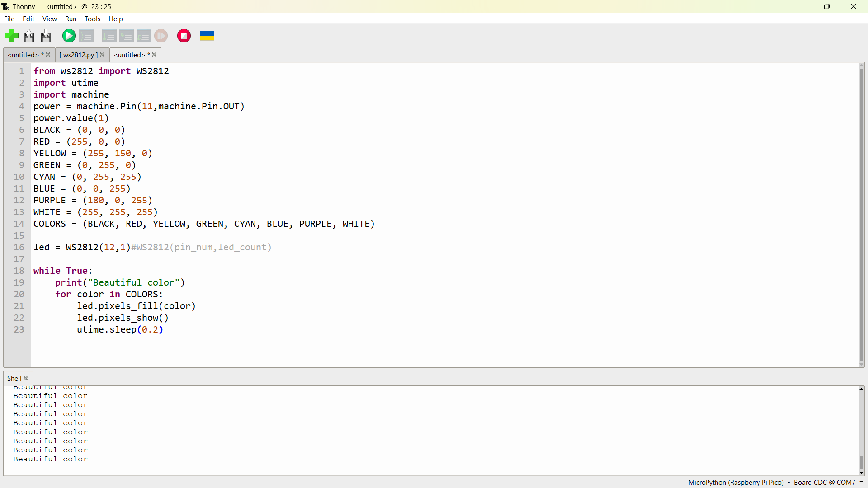Click the Shell vertical scrollbar down arrow
Screen dimensions: 868x488
[x=862, y=473]
